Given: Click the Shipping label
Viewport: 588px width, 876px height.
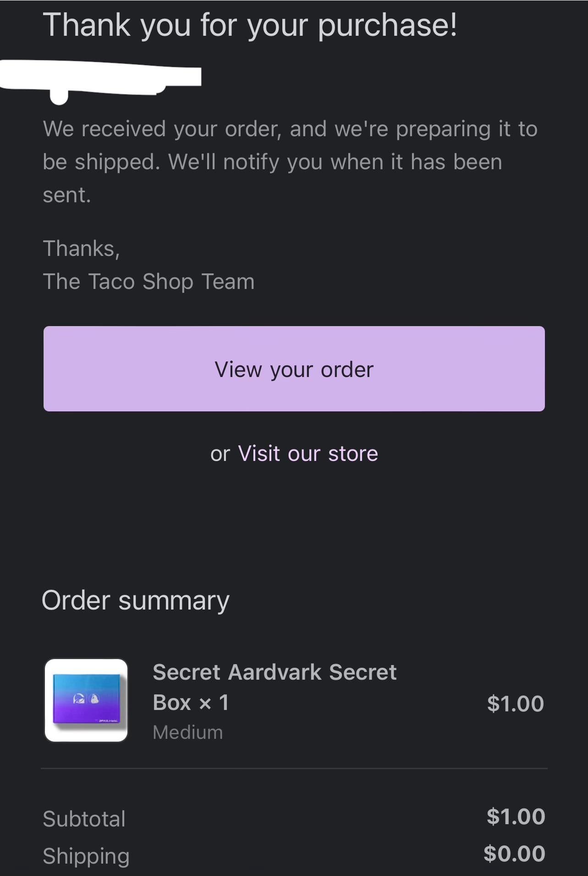Looking at the screenshot, I should 86,856.
